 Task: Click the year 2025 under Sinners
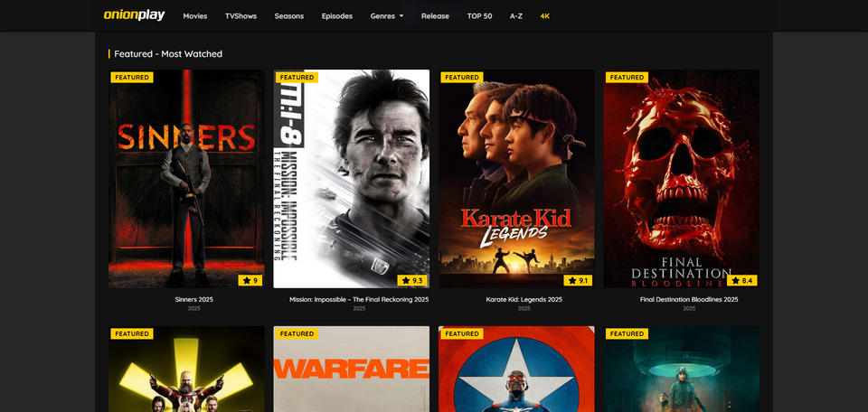pyautogui.click(x=193, y=309)
